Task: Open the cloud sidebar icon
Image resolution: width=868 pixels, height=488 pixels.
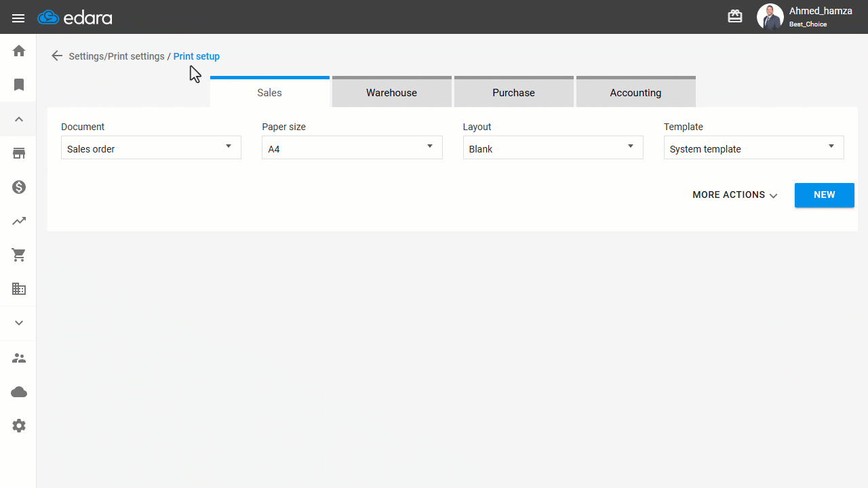Action: [19, 392]
